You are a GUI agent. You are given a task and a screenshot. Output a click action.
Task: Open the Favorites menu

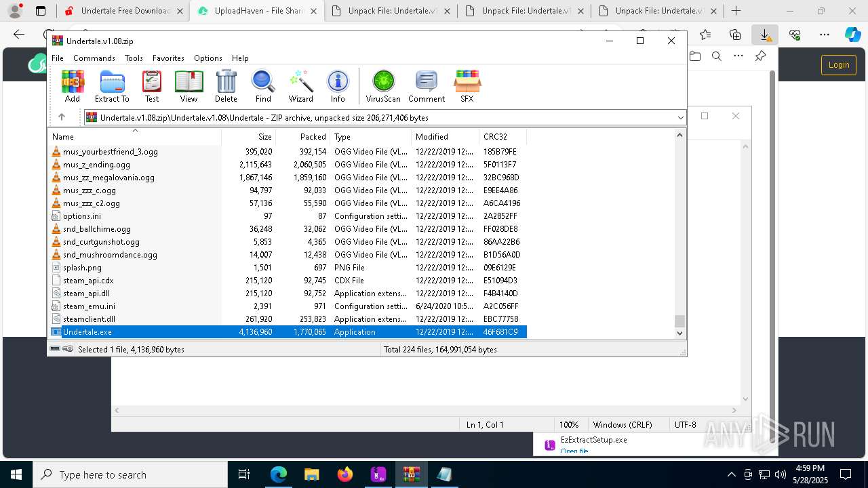pyautogui.click(x=168, y=58)
